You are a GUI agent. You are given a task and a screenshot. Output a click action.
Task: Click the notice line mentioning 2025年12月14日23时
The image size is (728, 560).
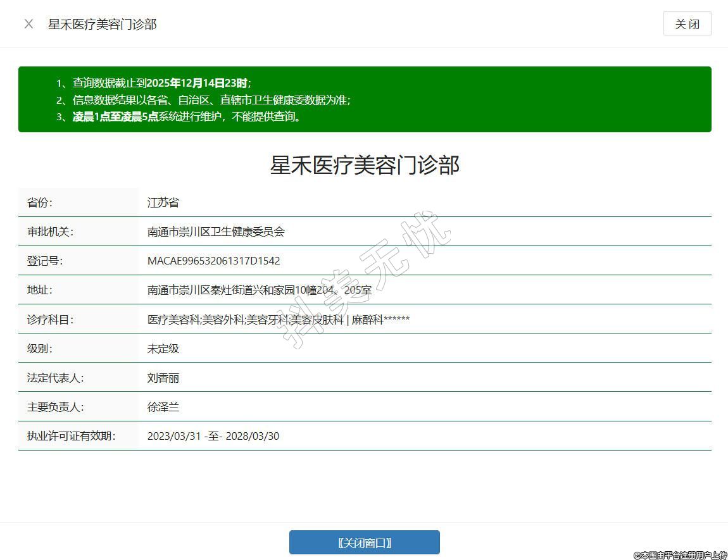[x=154, y=83]
